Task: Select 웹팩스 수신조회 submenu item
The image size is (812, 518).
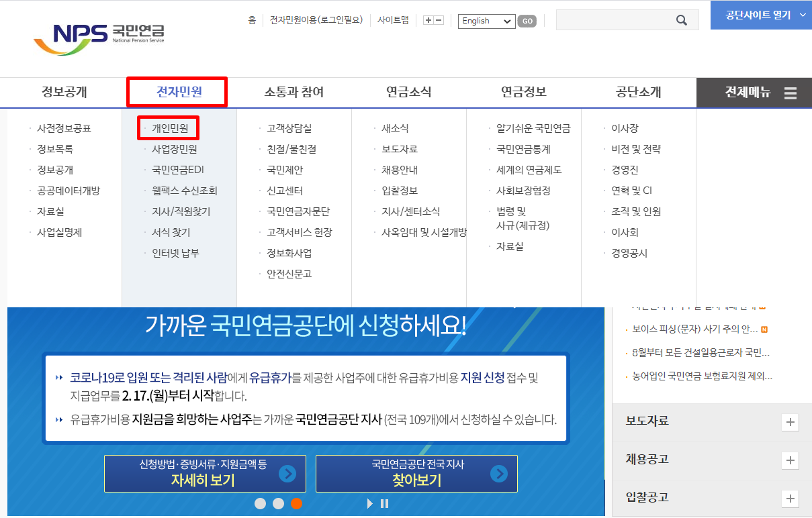Action: pyautogui.click(x=185, y=191)
